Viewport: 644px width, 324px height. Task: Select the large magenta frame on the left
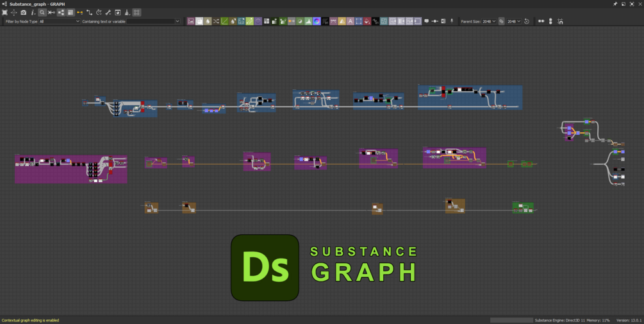click(x=70, y=169)
